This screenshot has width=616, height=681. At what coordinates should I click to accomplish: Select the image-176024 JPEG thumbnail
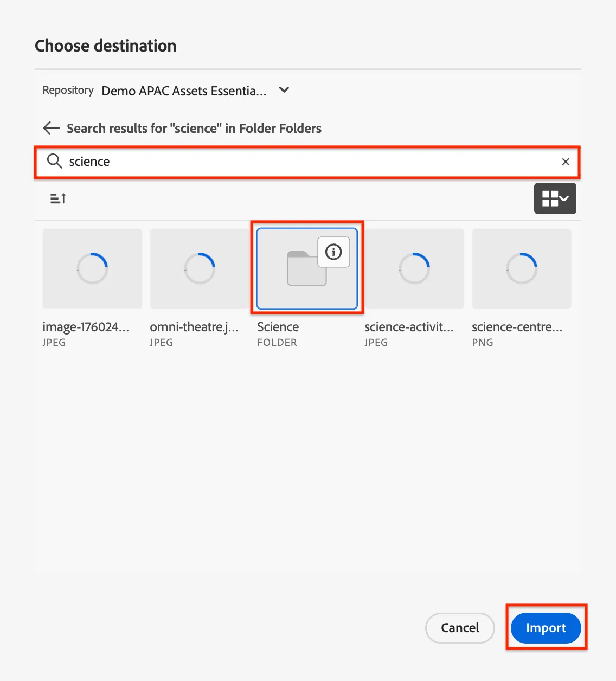coord(92,268)
